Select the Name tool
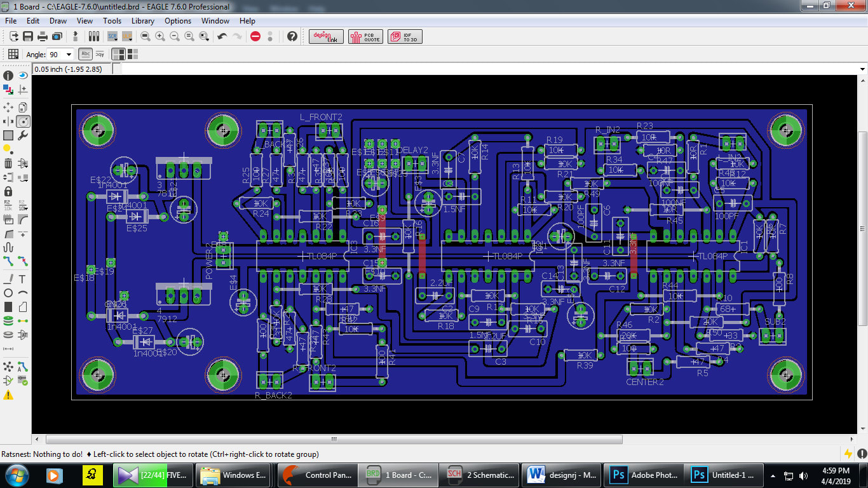Image resolution: width=868 pixels, height=488 pixels. (x=8, y=205)
